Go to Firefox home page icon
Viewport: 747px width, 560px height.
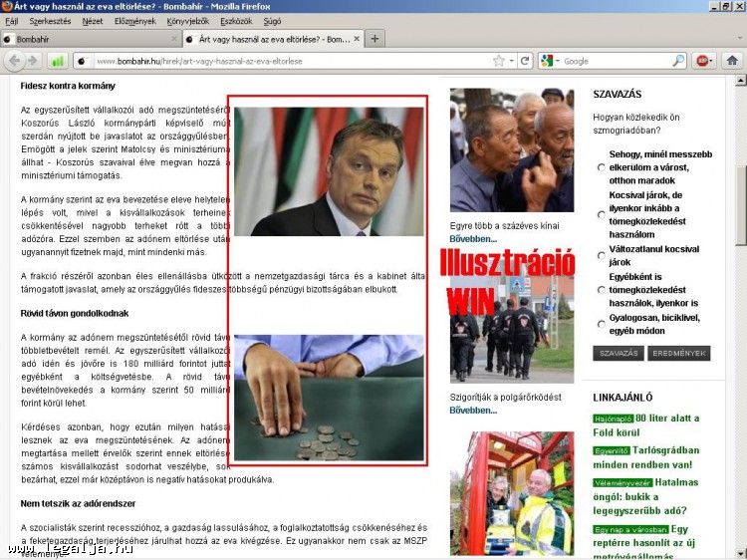click(732, 61)
